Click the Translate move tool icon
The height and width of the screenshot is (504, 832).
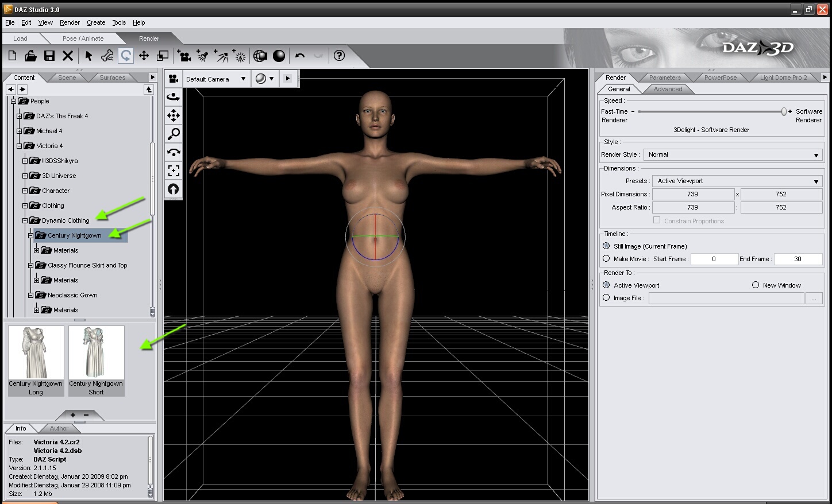(x=144, y=56)
